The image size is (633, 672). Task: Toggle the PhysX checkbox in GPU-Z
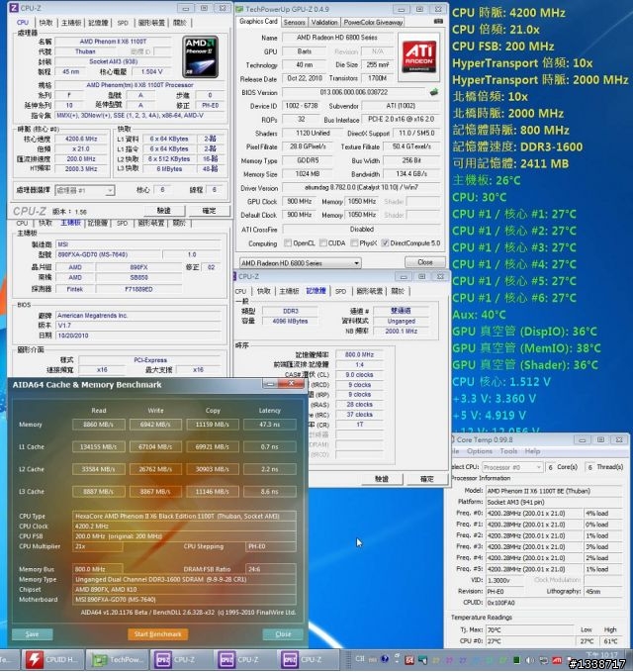coord(354,243)
